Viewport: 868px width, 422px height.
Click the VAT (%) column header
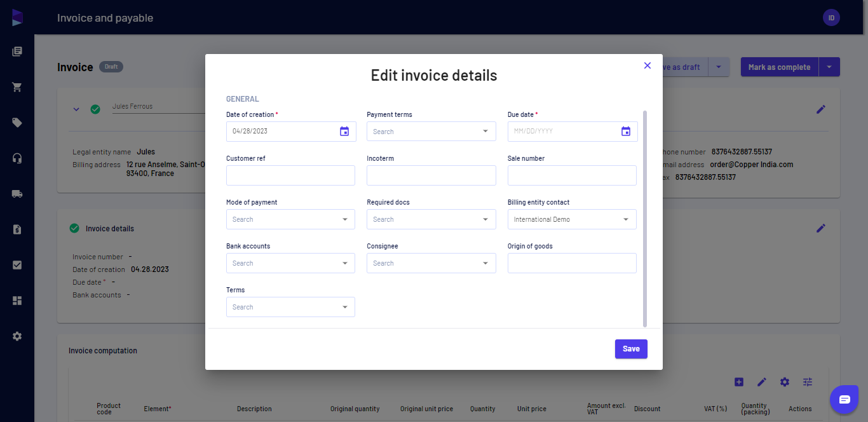click(x=715, y=409)
